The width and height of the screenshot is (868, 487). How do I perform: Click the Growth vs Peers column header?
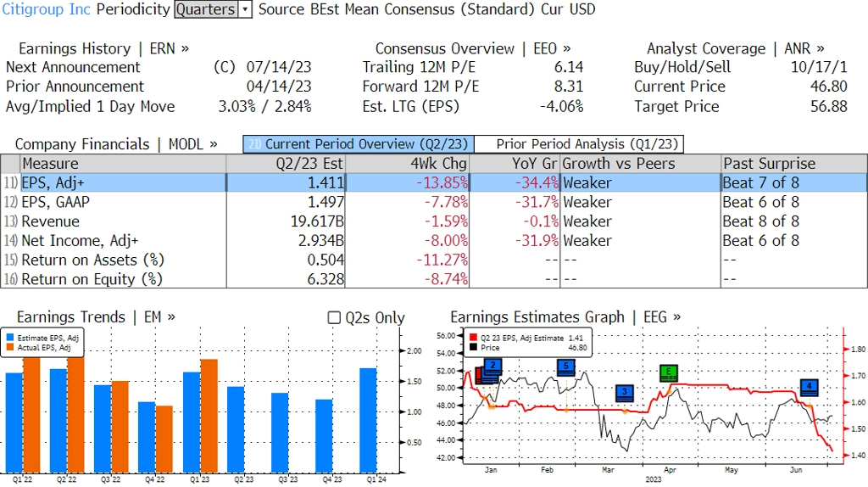641,164
